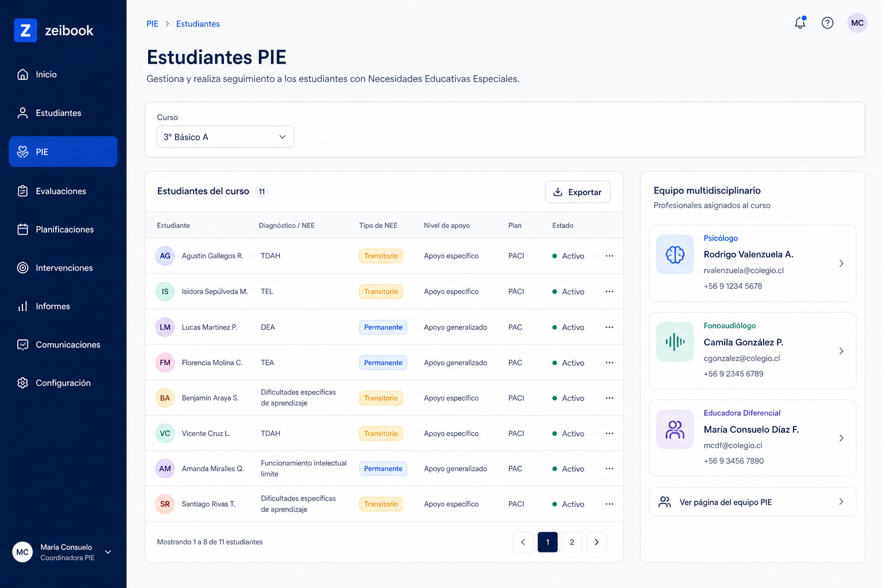The image size is (882, 588).
Task: Click the Educadora Diferencial people icon
Action: 675,429
